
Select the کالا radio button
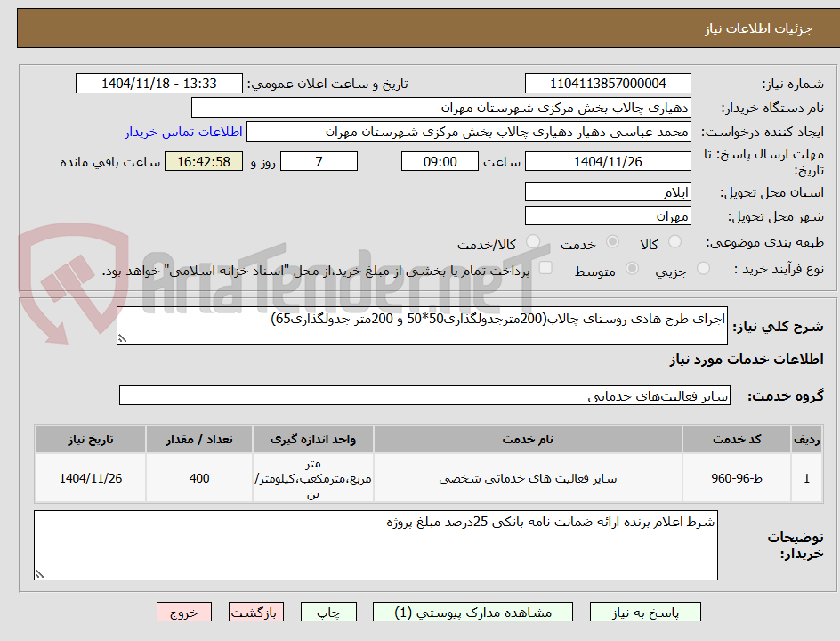[675, 242]
